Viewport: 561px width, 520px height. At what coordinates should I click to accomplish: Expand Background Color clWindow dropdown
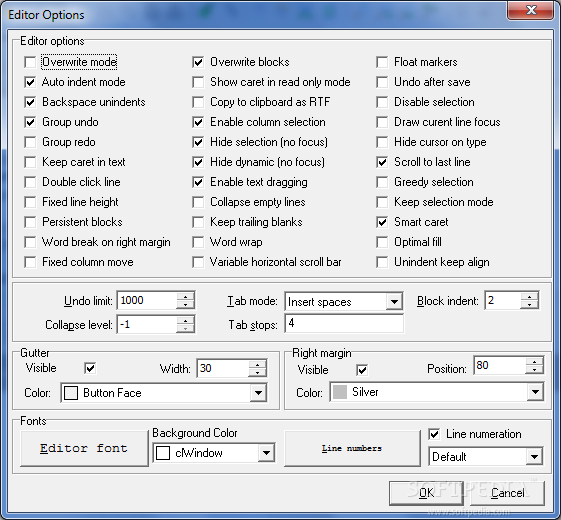point(266,453)
